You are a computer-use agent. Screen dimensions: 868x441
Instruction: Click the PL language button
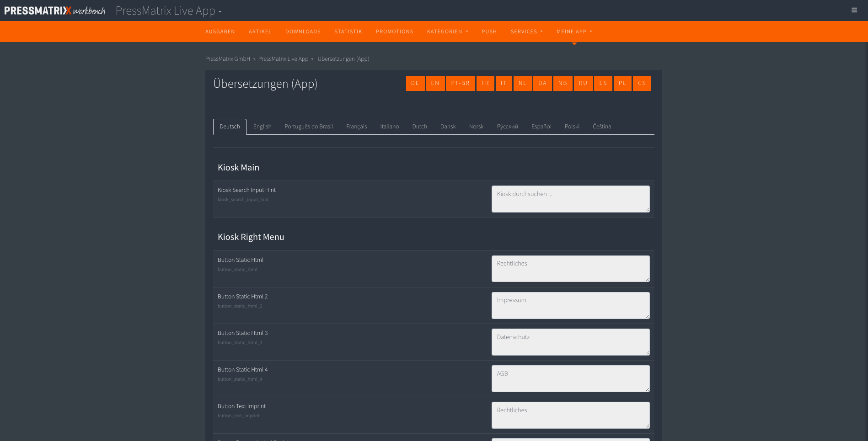[x=622, y=83]
